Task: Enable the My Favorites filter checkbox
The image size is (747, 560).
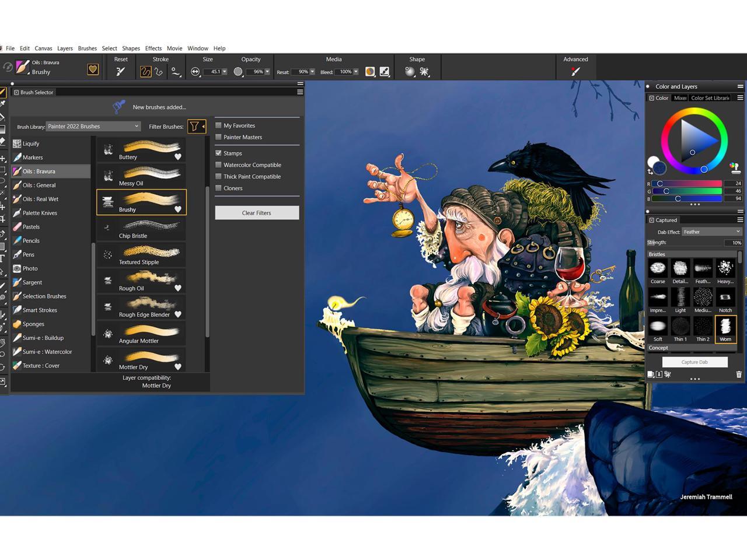Action: [x=219, y=125]
